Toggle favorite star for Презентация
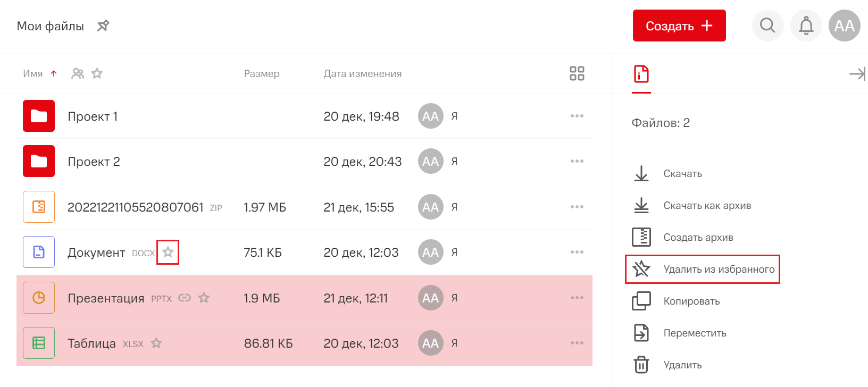Screen dimensions: 868x387 pyautogui.click(x=204, y=298)
